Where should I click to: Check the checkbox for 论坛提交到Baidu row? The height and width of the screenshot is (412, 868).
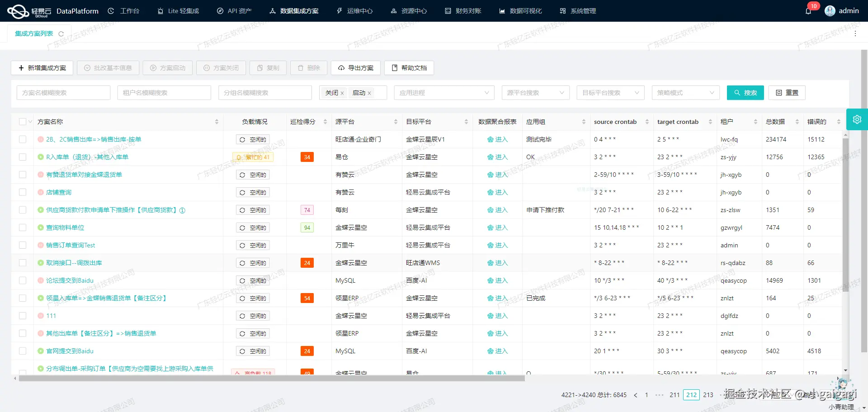23,280
